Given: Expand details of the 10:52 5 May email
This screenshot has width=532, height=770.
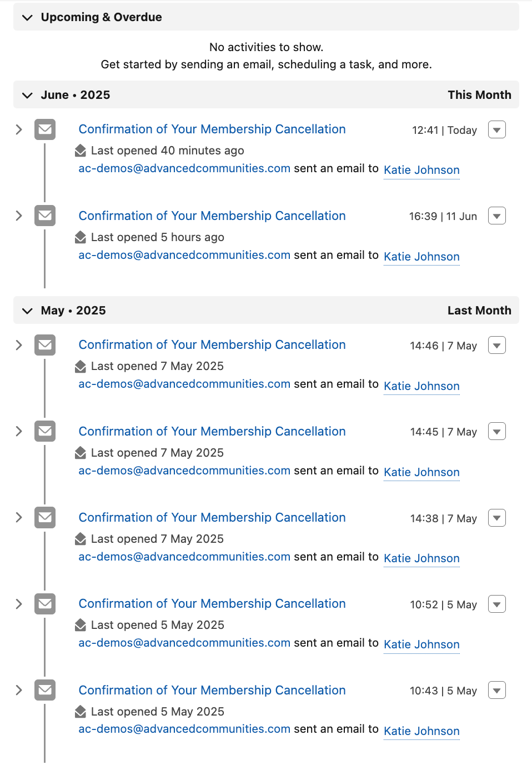Looking at the screenshot, I should click(19, 604).
